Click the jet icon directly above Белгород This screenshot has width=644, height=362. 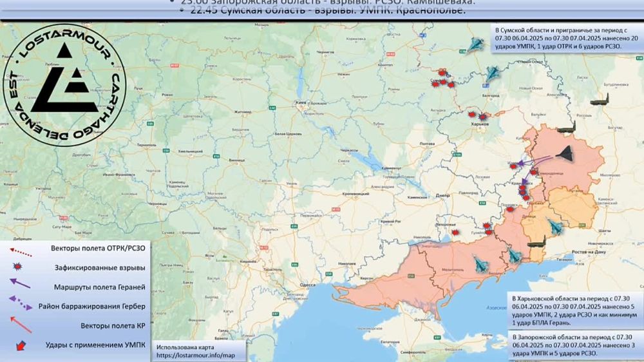[x=493, y=74]
